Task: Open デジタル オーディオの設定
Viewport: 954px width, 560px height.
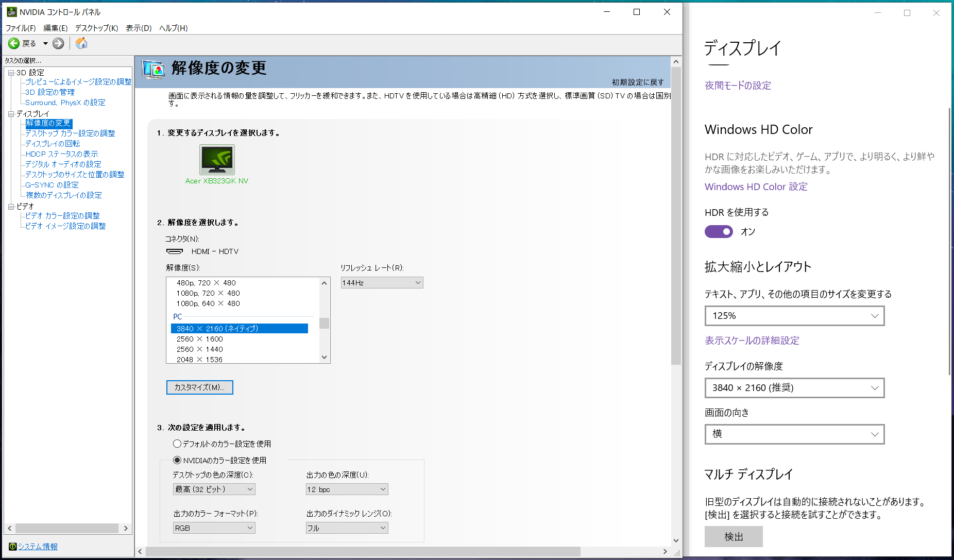Action: coord(63,164)
